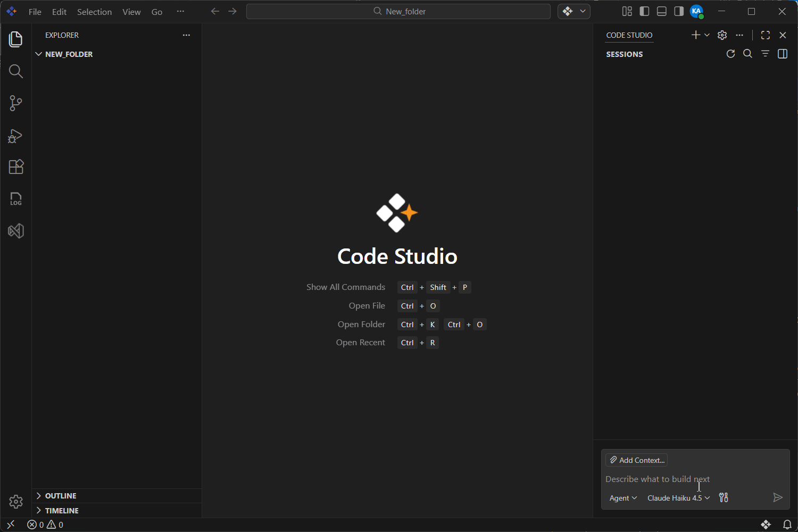The height and width of the screenshot is (532, 798).
Task: Switch to the CODE STUDIO tab
Action: point(629,35)
